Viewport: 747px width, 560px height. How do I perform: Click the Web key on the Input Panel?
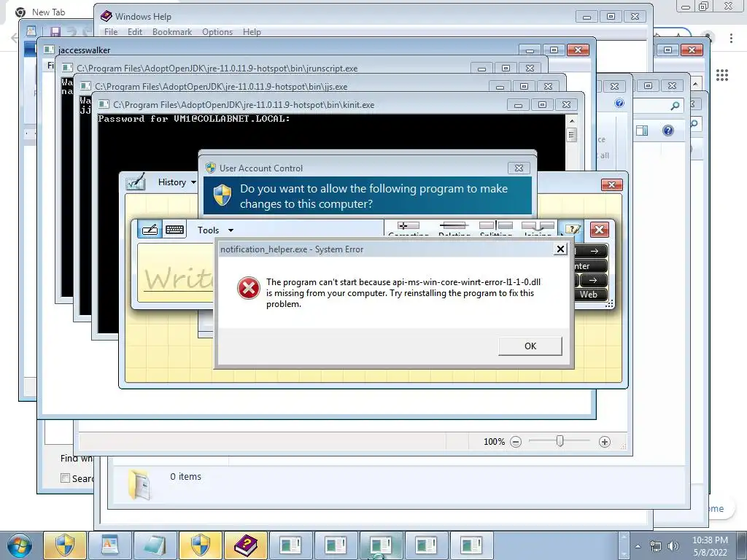pyautogui.click(x=589, y=295)
